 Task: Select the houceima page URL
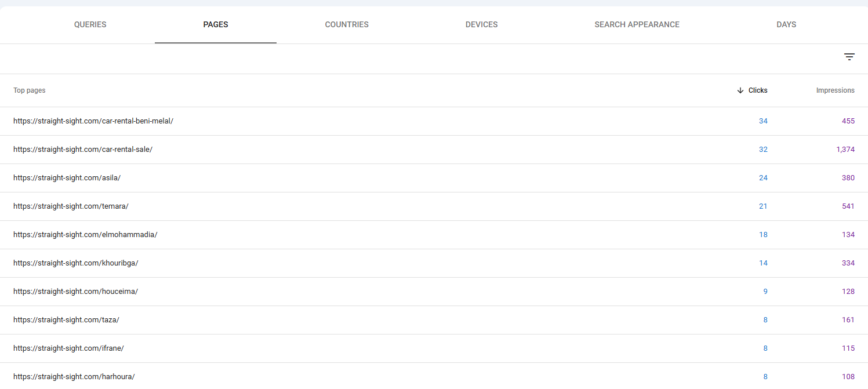pos(76,292)
